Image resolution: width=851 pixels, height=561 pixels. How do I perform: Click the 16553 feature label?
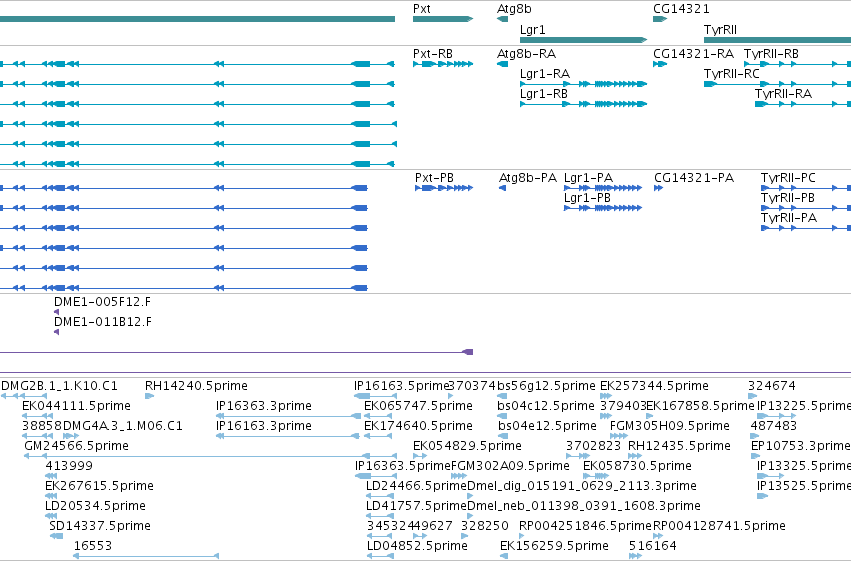(93, 546)
